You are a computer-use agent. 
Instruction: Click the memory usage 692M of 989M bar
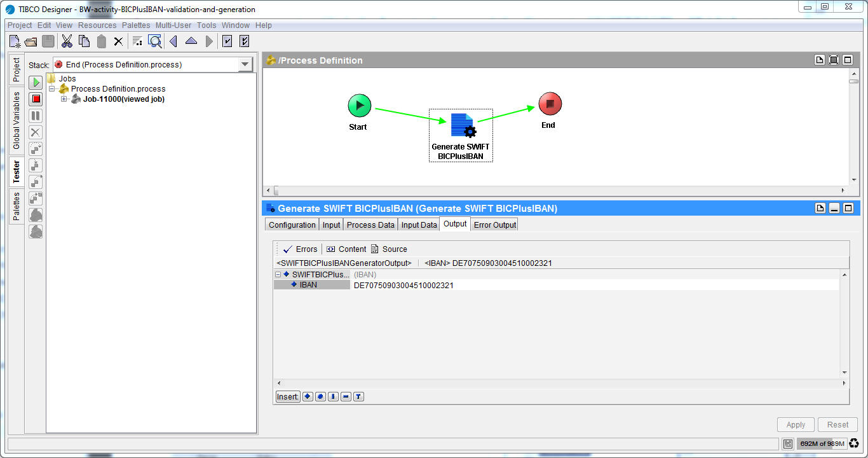822,444
